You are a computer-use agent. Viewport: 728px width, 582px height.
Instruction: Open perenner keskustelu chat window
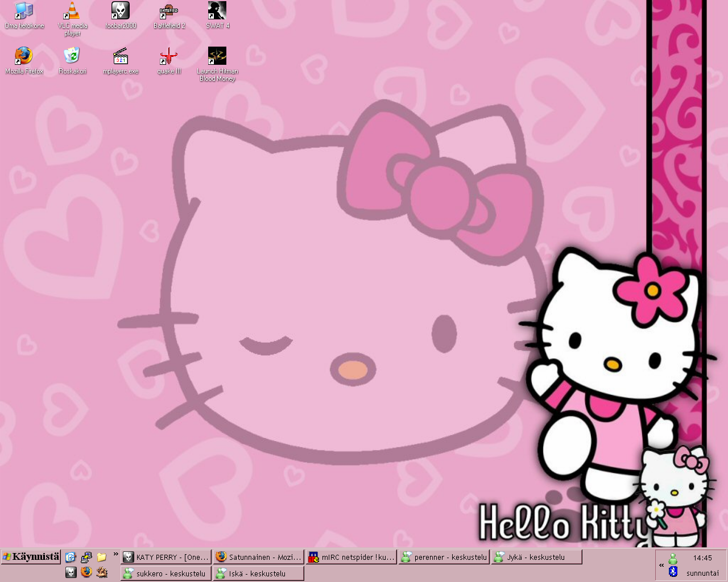[x=444, y=557]
